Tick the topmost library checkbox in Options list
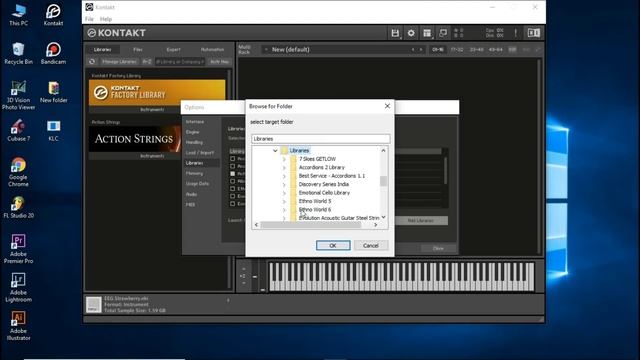 pyautogui.click(x=233, y=158)
